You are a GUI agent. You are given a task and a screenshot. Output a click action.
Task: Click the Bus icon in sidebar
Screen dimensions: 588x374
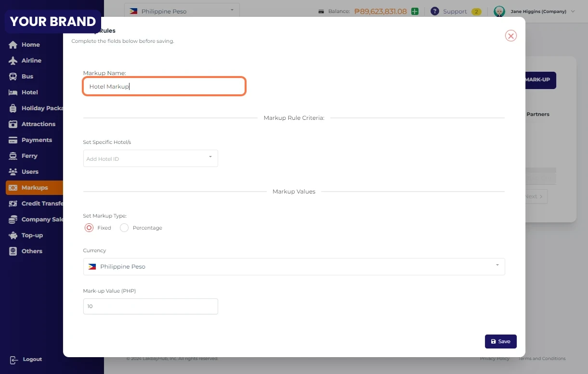13,77
